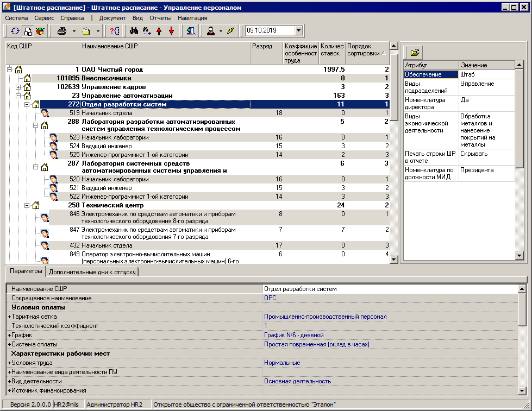Click the date field 09.10.2019
532x411 pixels.
(270, 30)
